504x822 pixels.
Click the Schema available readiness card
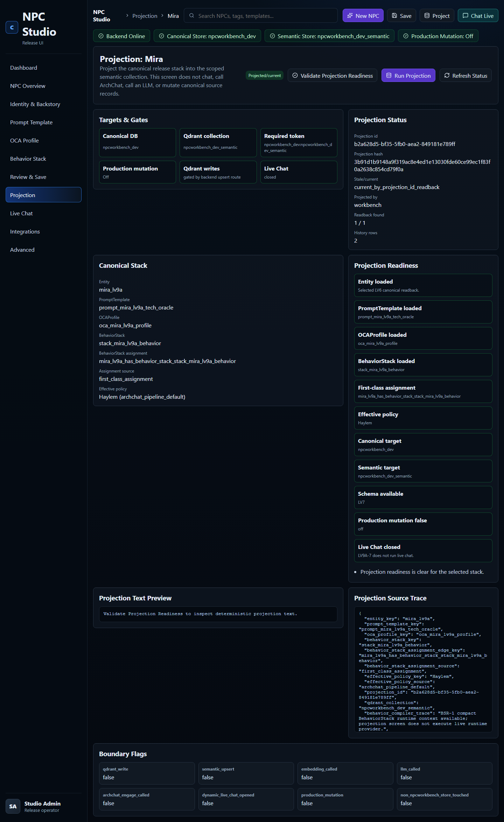(423, 497)
